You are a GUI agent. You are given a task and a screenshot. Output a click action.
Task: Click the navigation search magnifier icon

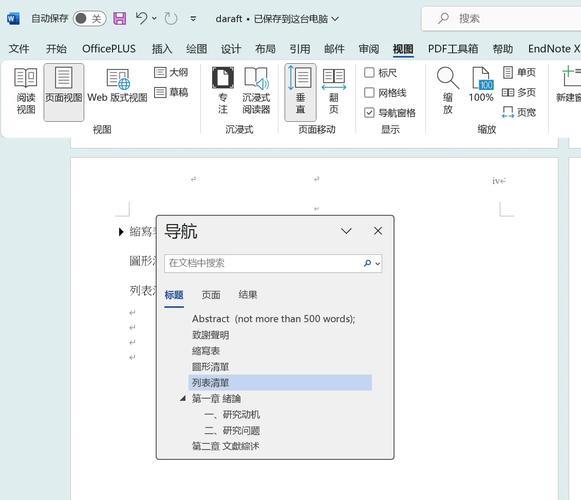click(x=367, y=263)
